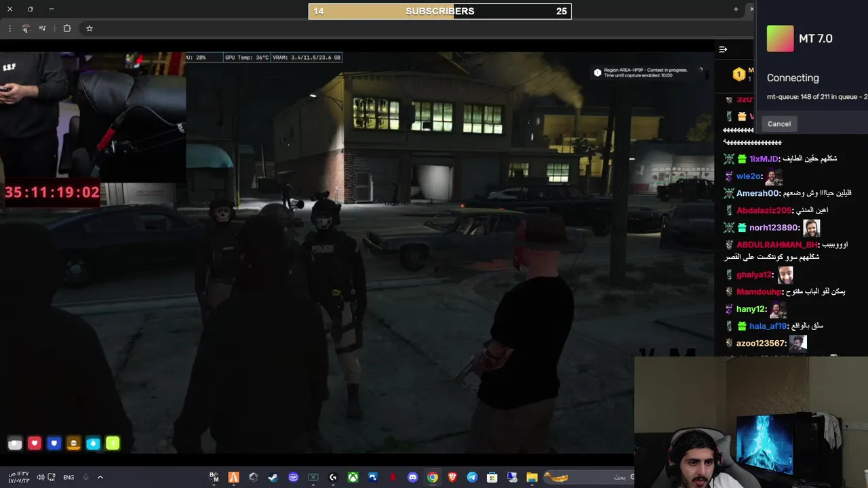Viewport: 868px width, 488px height.
Task: Click the emote in wle2o's message
Action: [x=774, y=176]
